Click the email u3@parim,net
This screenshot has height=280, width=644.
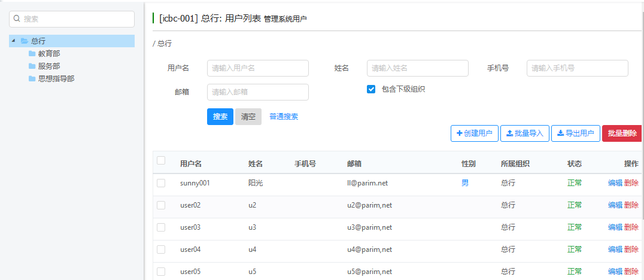(x=370, y=227)
